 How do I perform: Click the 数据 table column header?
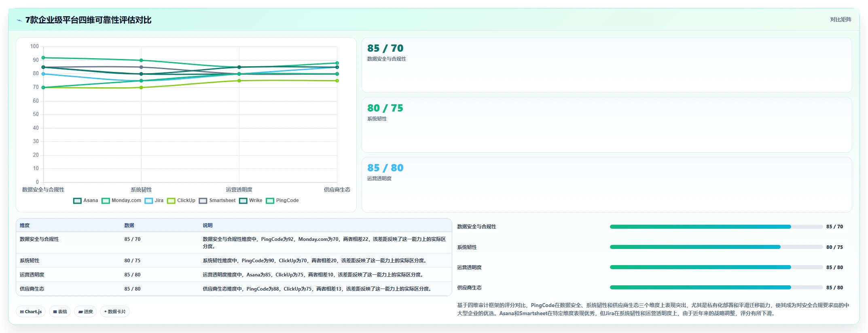click(x=129, y=226)
